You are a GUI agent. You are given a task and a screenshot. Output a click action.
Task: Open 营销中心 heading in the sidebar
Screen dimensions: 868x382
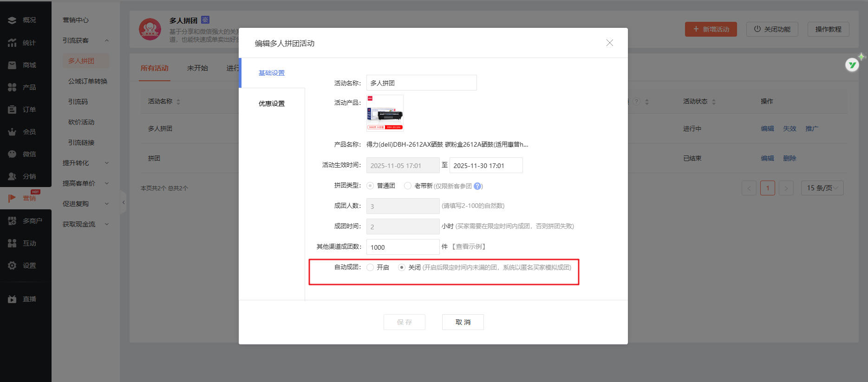(76, 20)
